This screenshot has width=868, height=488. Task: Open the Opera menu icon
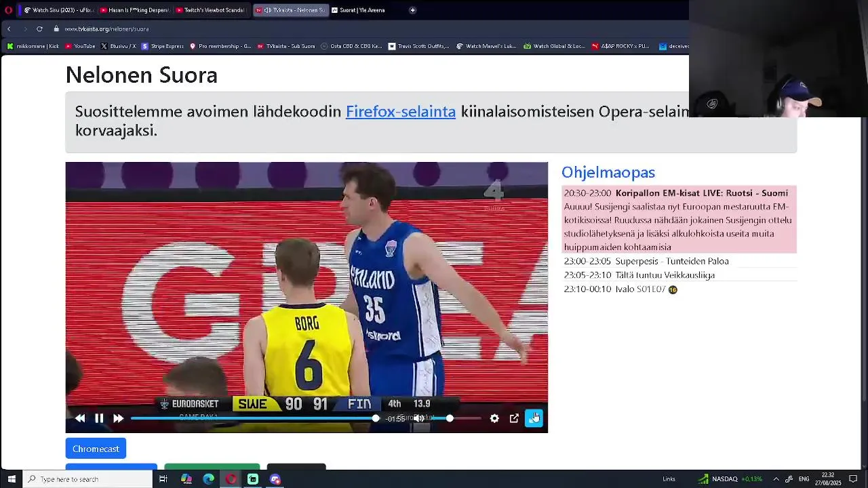tap(7, 10)
